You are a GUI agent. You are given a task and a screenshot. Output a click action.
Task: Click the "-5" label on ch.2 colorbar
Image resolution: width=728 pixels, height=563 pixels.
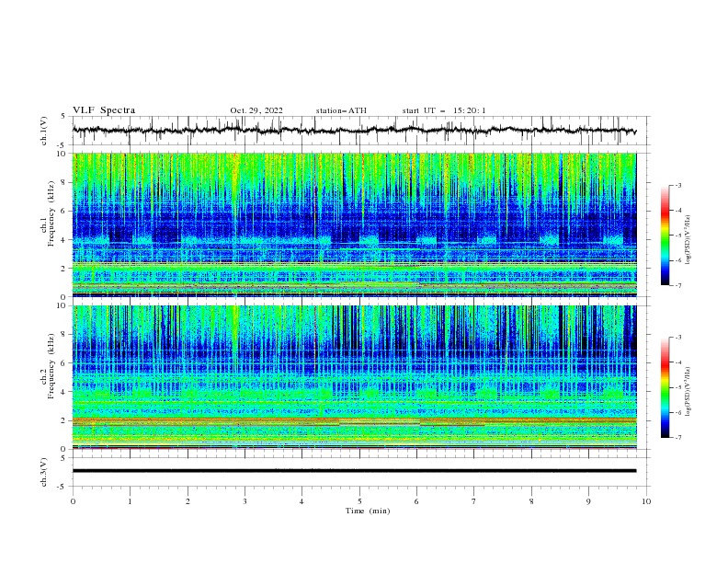[677, 387]
